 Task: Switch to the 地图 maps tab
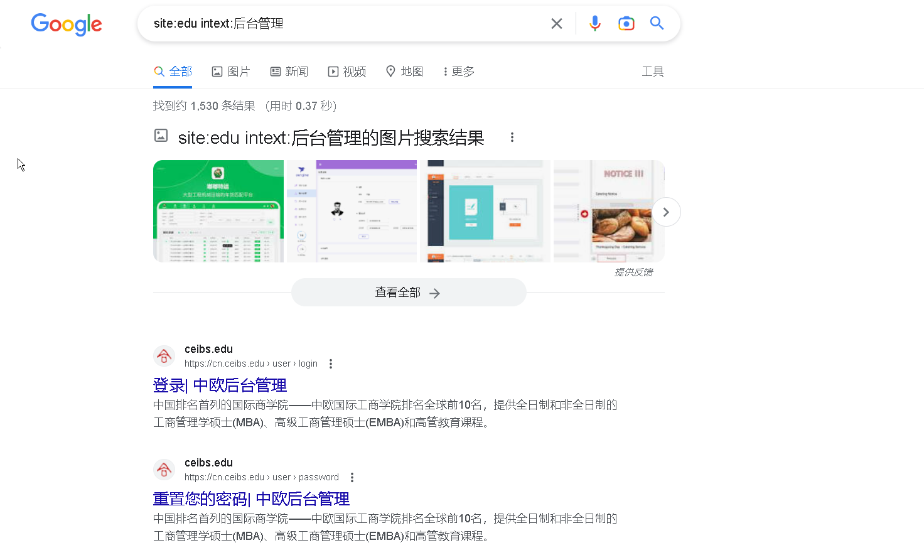(404, 72)
